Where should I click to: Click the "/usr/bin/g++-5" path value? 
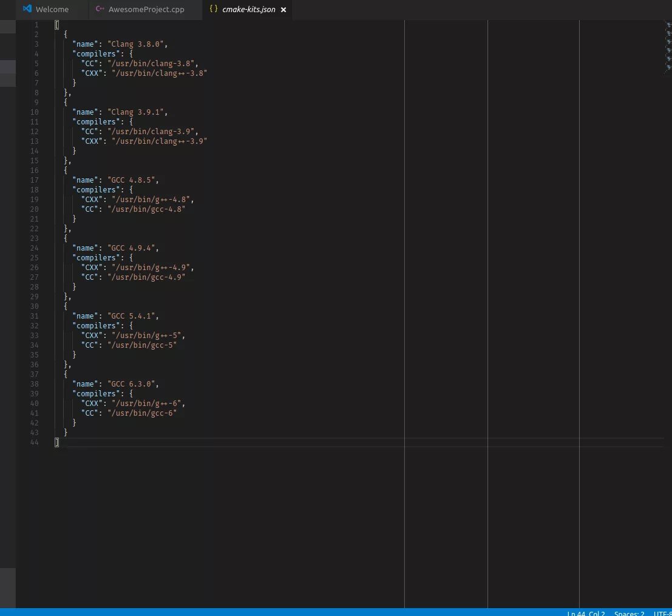146,336
